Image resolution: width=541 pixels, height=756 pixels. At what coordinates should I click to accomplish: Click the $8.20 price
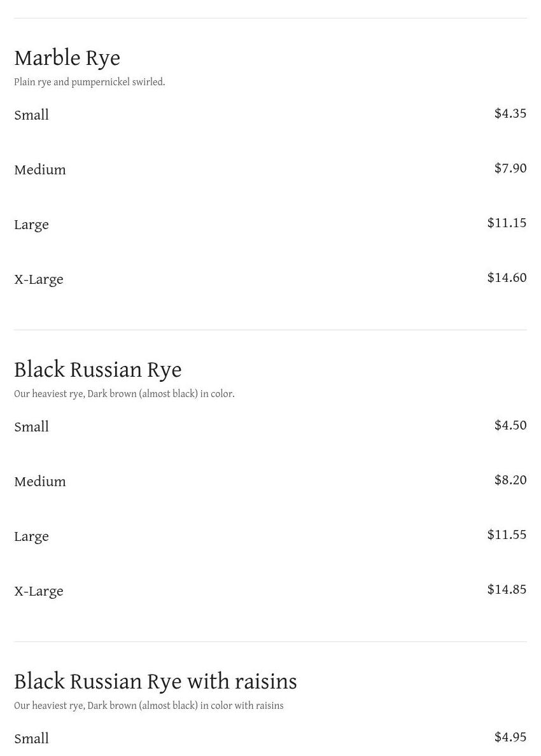pos(510,480)
